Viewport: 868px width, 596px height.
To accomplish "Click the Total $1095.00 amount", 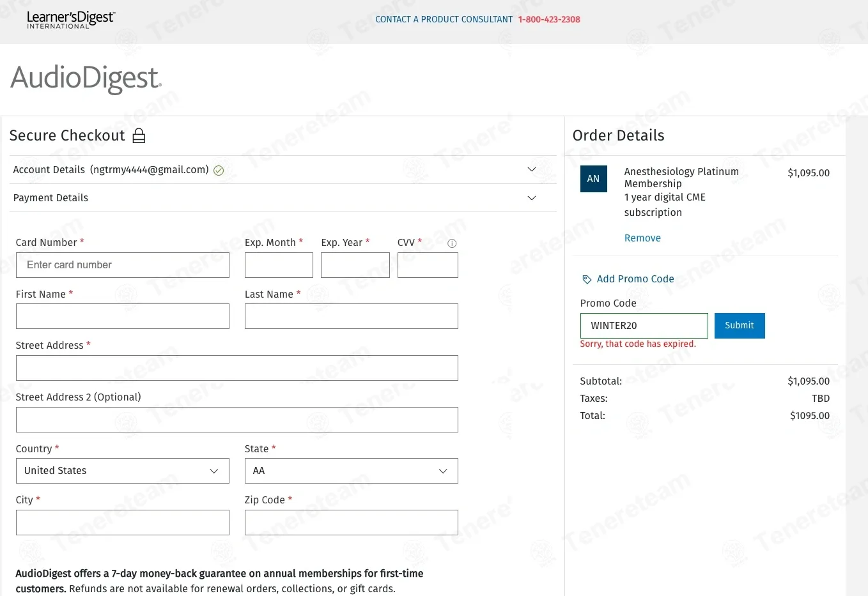I will click(x=810, y=416).
